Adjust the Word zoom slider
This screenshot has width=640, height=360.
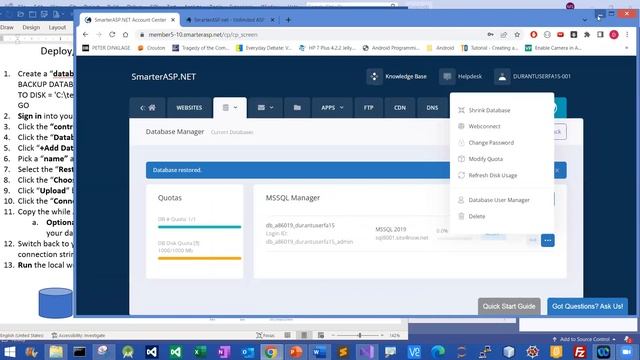[x=360, y=335]
